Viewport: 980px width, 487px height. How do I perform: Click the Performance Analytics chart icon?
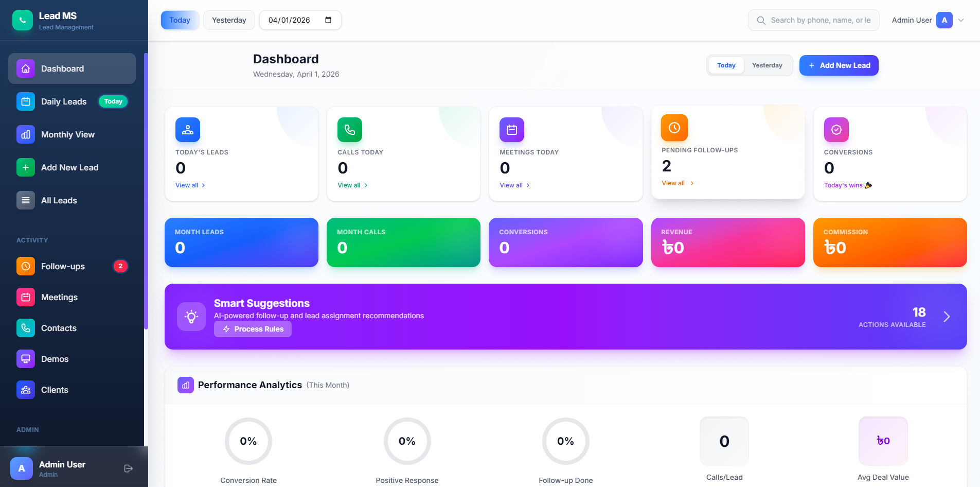pos(186,385)
